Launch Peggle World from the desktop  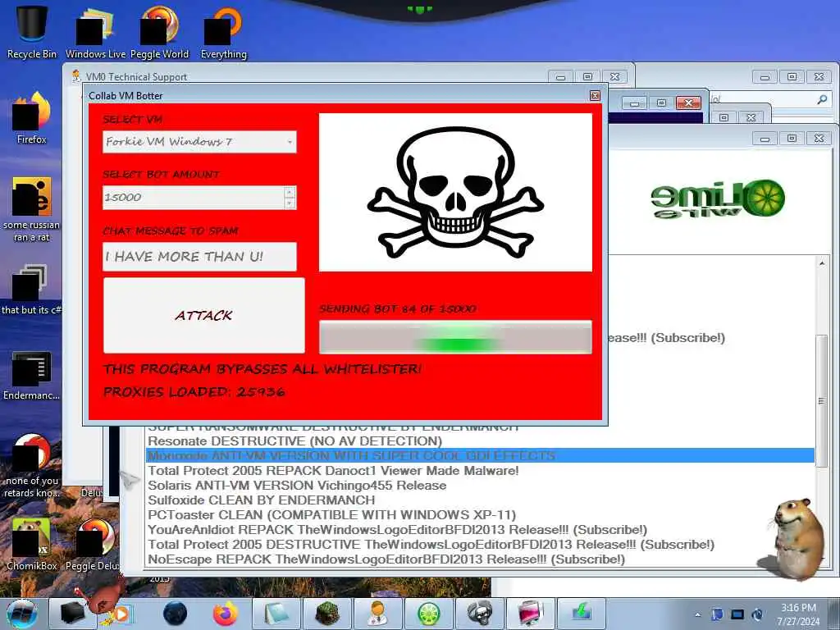(x=159, y=33)
